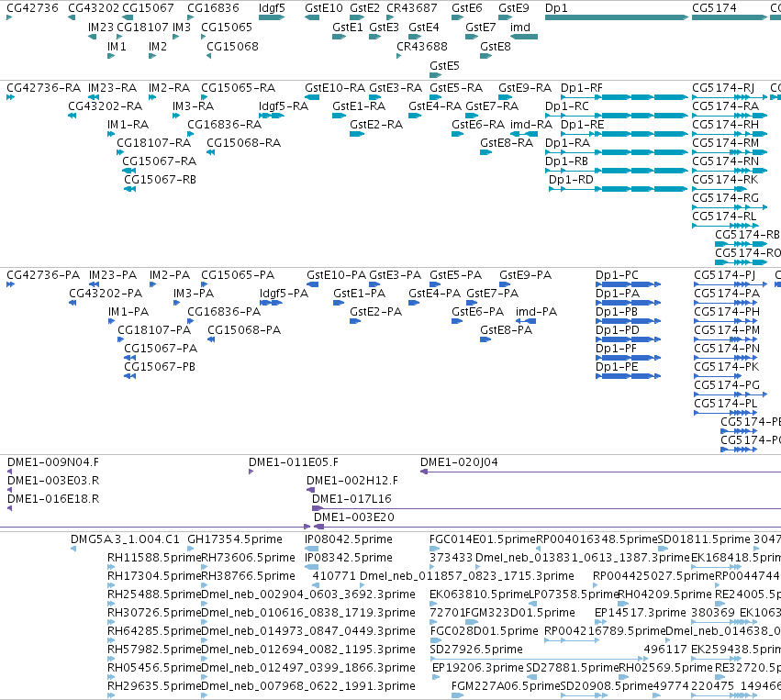Select the imd-PA protein label
Screen dimensions: 781x700
537,312
